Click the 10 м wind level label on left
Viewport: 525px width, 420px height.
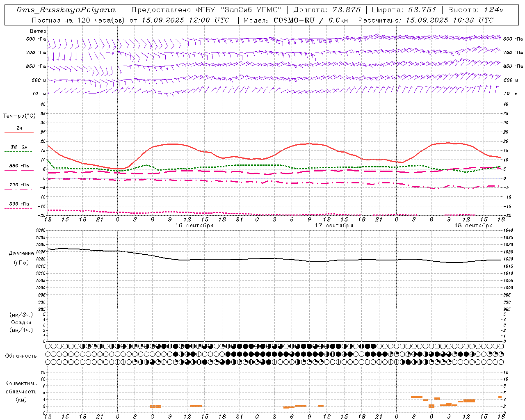click(x=39, y=94)
